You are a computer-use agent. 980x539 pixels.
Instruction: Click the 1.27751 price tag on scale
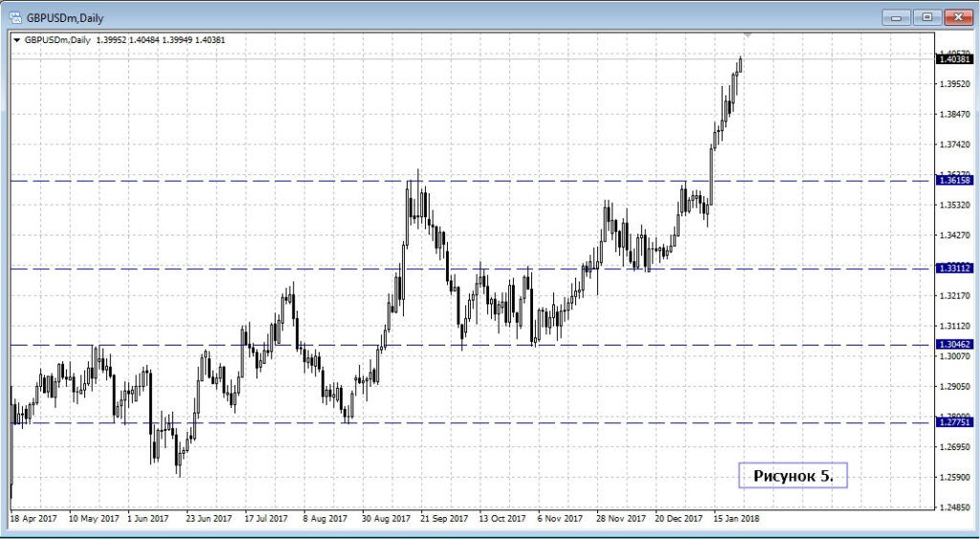(x=955, y=422)
